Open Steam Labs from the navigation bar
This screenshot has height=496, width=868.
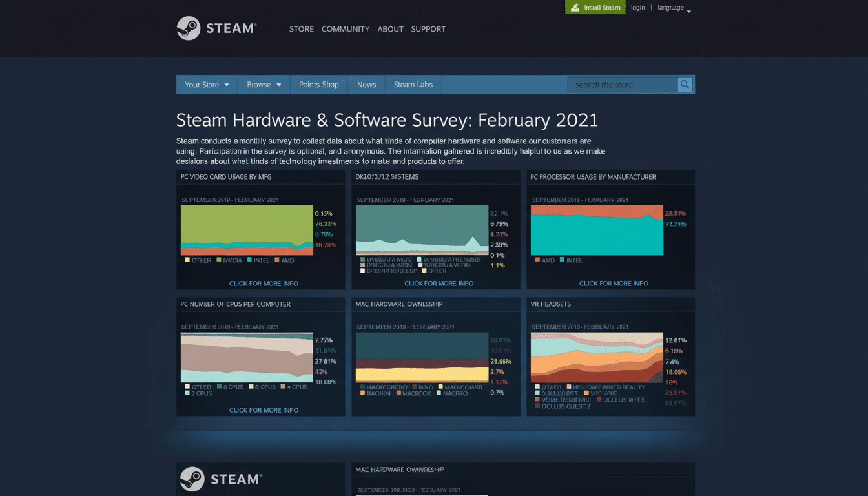click(x=413, y=84)
